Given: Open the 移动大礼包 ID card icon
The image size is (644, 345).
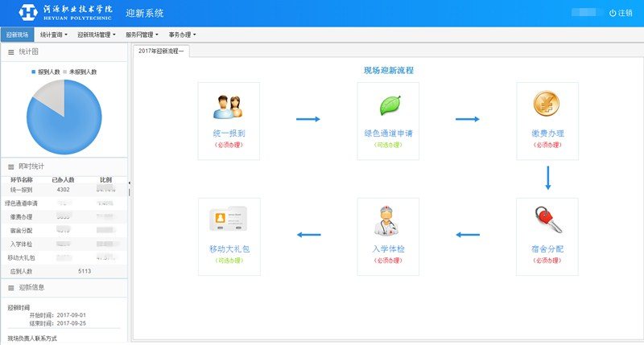Looking at the screenshot, I should [x=229, y=221].
